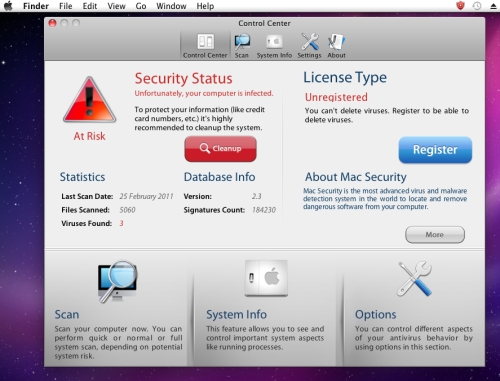The width and height of the screenshot is (500, 381).
Task: Click the eject icon in menu bar
Action: 494,6
